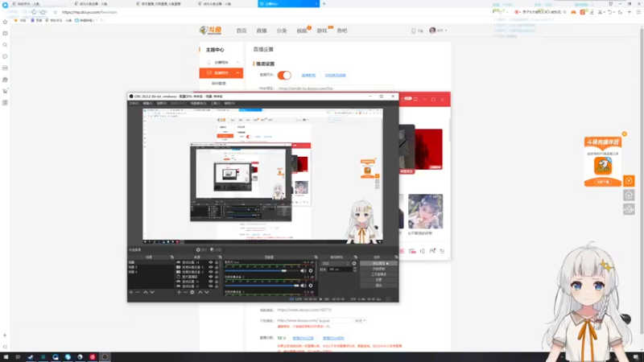Mute the second mixer channel speaker icon

(303, 286)
